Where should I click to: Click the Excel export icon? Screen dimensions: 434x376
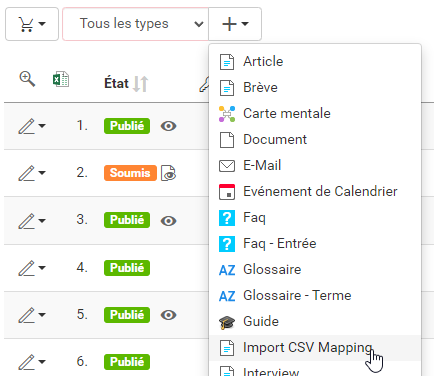(x=61, y=79)
